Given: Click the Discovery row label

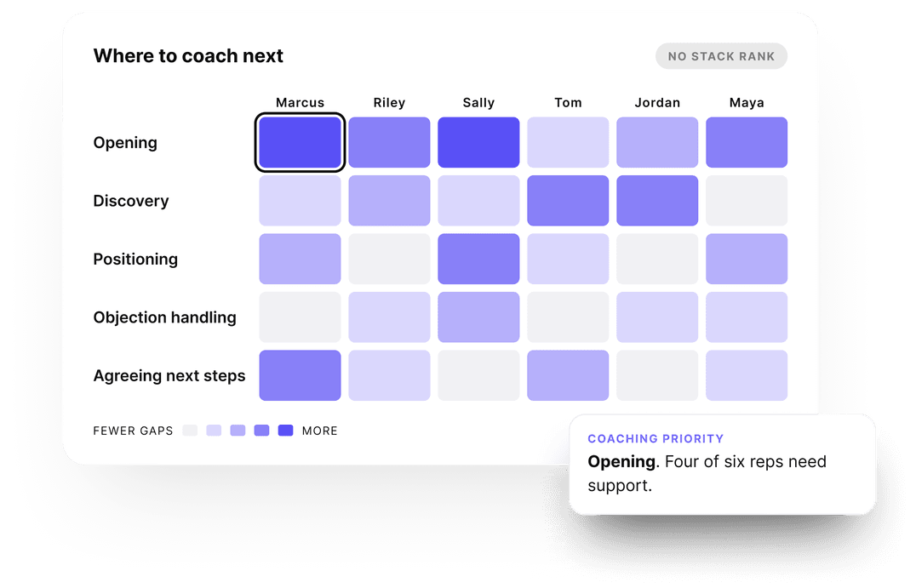Looking at the screenshot, I should point(131,201).
